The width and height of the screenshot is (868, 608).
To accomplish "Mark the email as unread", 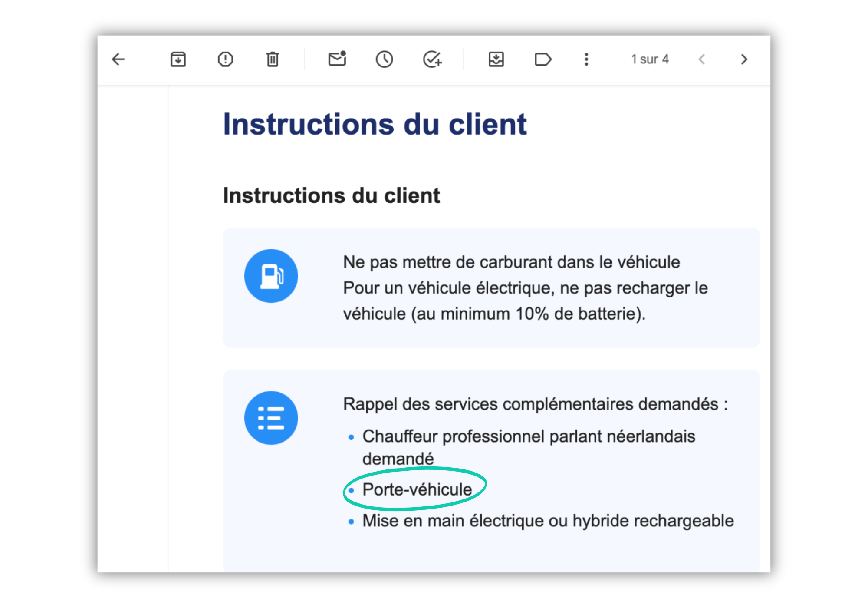I will pyautogui.click(x=337, y=58).
